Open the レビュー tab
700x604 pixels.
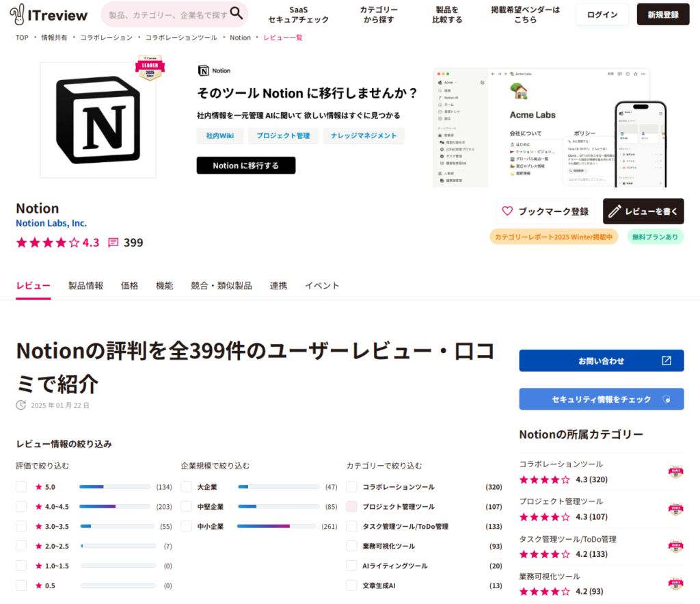click(33, 286)
